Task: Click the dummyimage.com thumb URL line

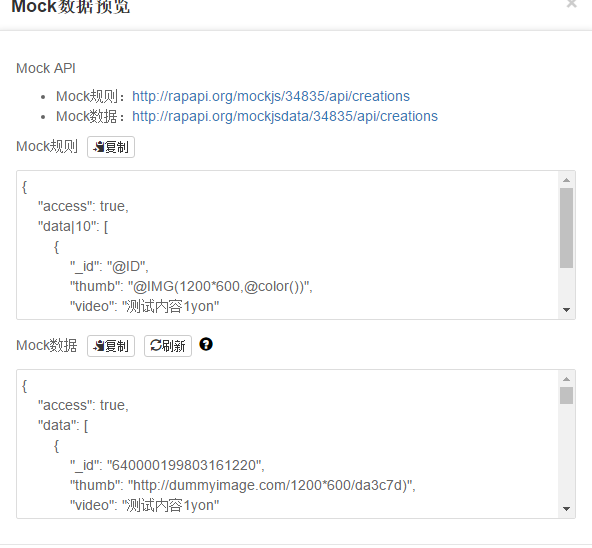Action: (x=242, y=485)
